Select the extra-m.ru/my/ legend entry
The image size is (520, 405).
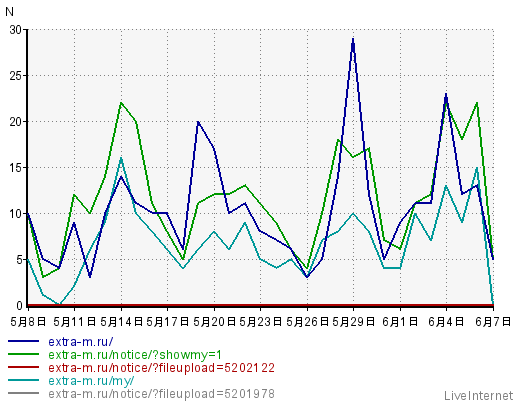[91, 381]
